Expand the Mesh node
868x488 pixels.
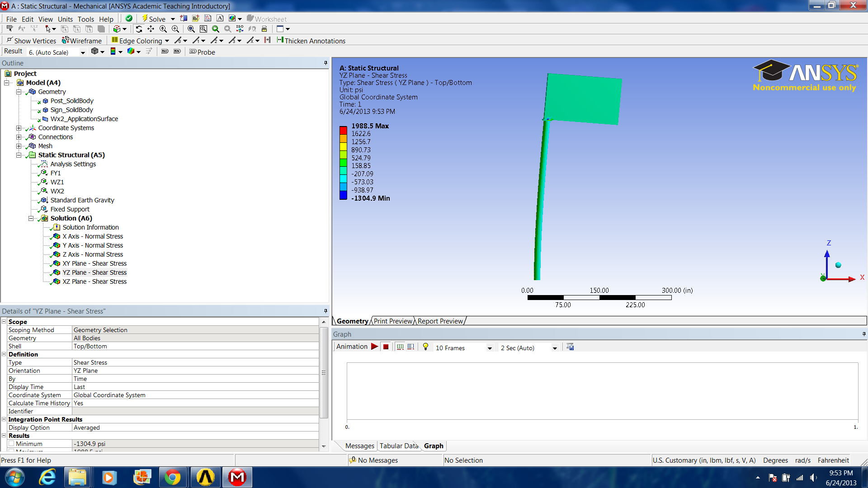click(x=19, y=146)
